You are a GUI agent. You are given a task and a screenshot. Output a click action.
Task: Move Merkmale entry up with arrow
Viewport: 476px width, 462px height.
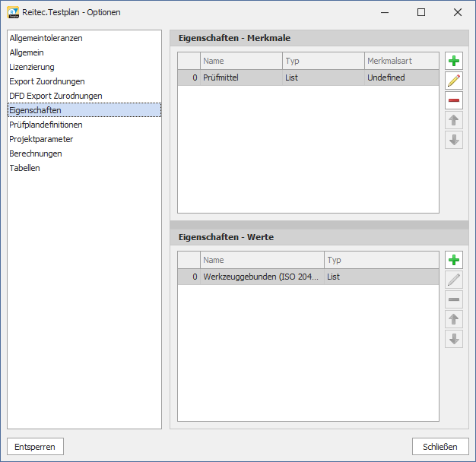(x=454, y=120)
